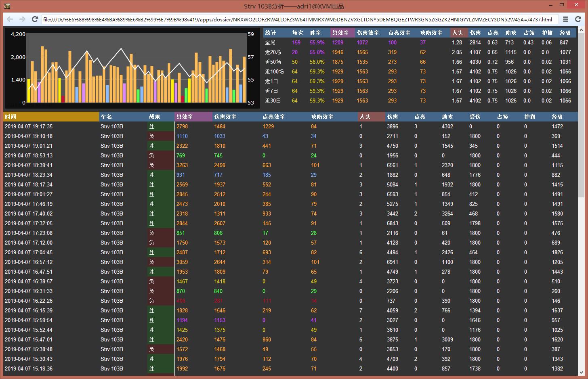588x379 pixels.
Task: Click the 统计 header in summary table
Action: point(277,33)
